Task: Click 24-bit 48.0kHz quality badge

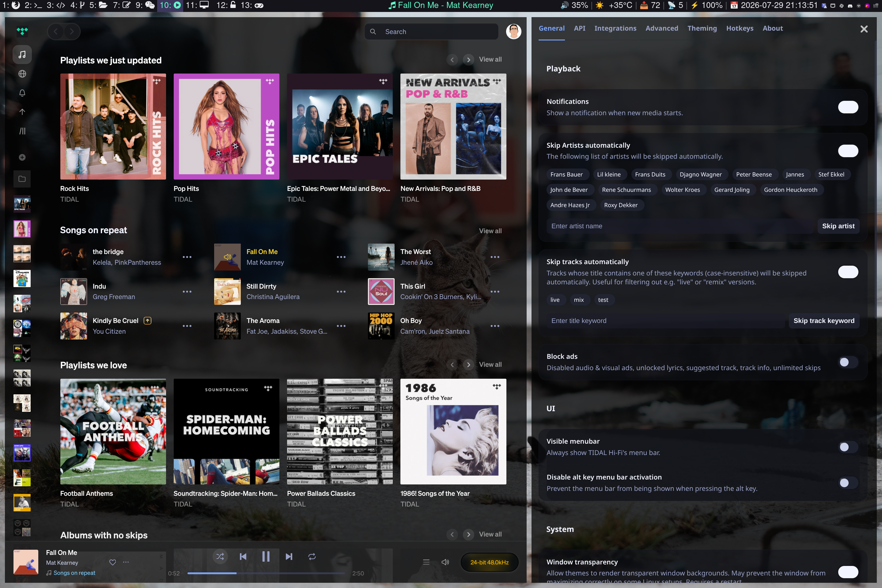Action: pos(489,562)
